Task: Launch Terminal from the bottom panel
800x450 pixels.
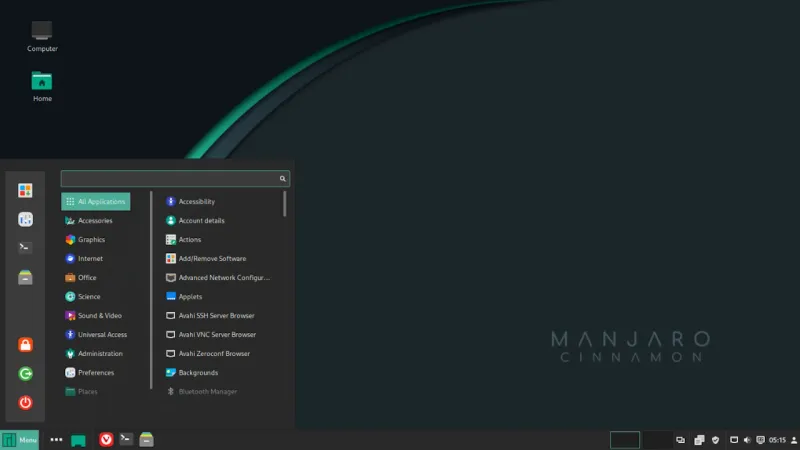Action: (x=126, y=439)
